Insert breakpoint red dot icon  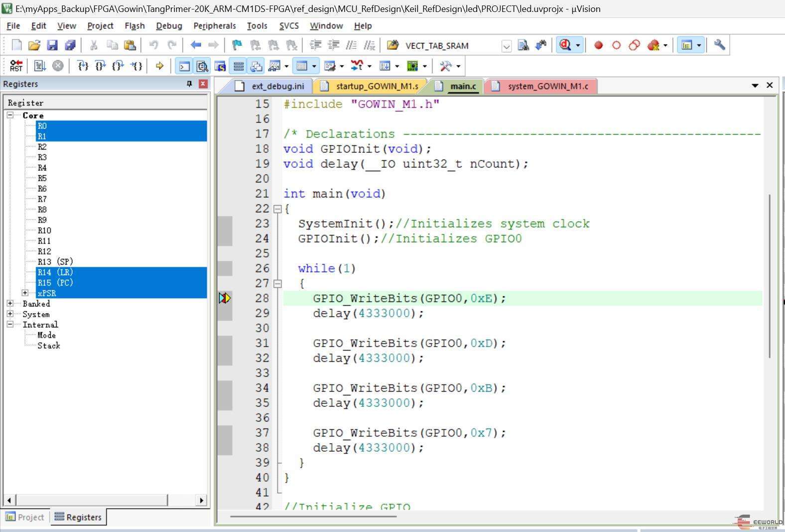coord(599,45)
